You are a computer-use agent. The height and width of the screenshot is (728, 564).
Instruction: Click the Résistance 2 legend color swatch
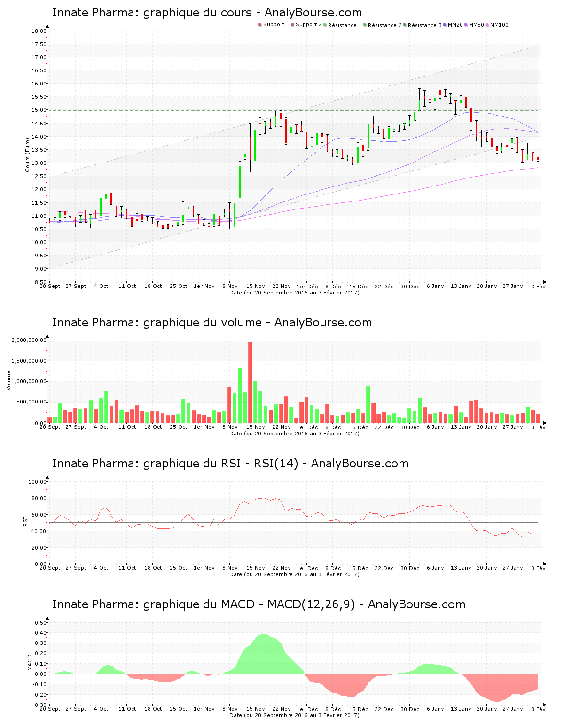click(x=365, y=25)
